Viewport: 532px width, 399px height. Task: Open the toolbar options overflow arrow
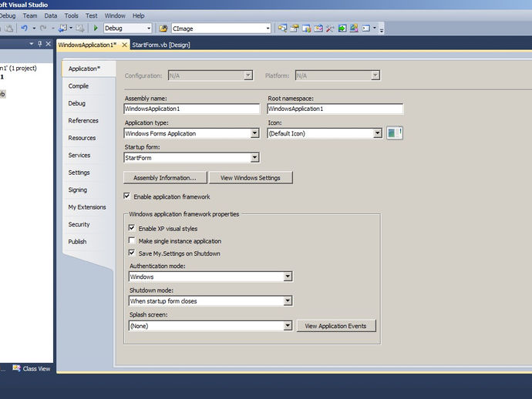tap(382, 30)
